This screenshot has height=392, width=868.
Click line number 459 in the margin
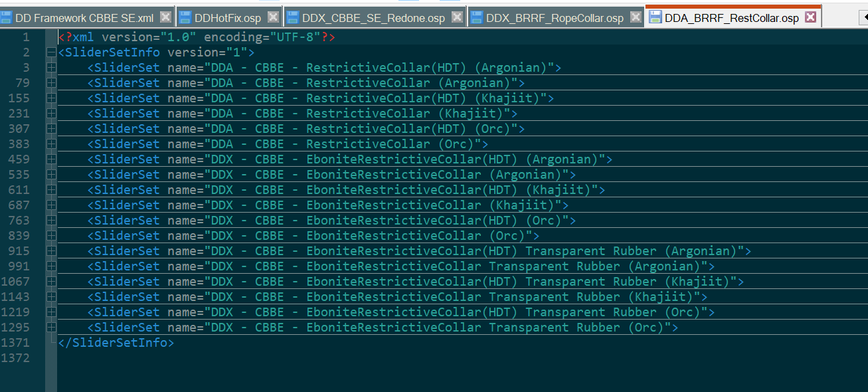pyautogui.click(x=19, y=159)
